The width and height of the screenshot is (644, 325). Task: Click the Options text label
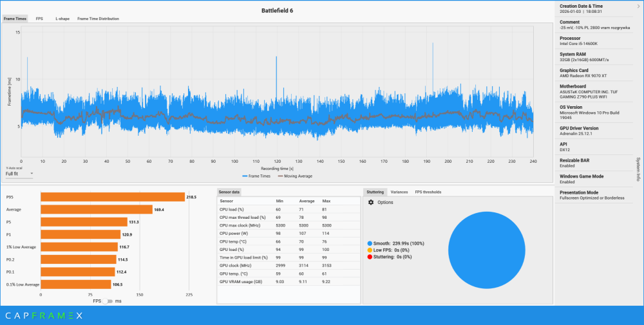click(385, 202)
